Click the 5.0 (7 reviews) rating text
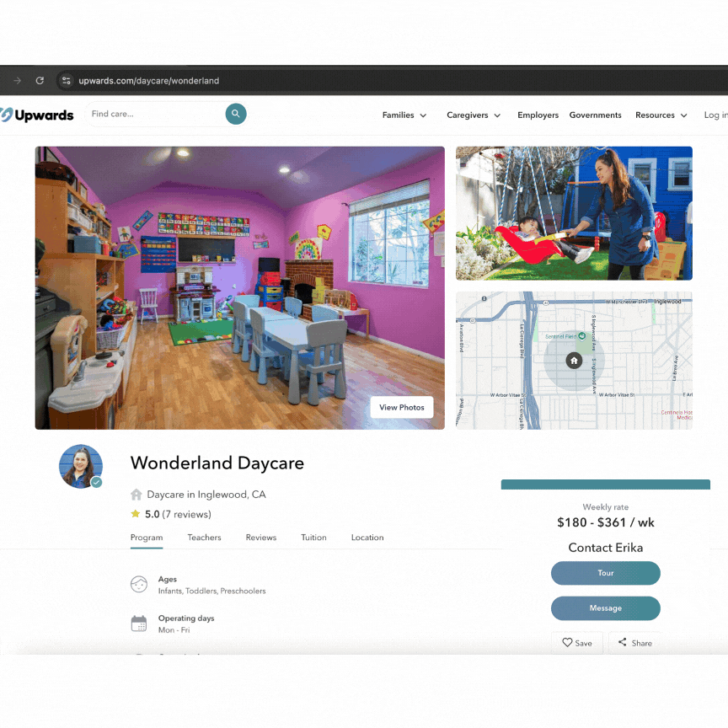 178,514
